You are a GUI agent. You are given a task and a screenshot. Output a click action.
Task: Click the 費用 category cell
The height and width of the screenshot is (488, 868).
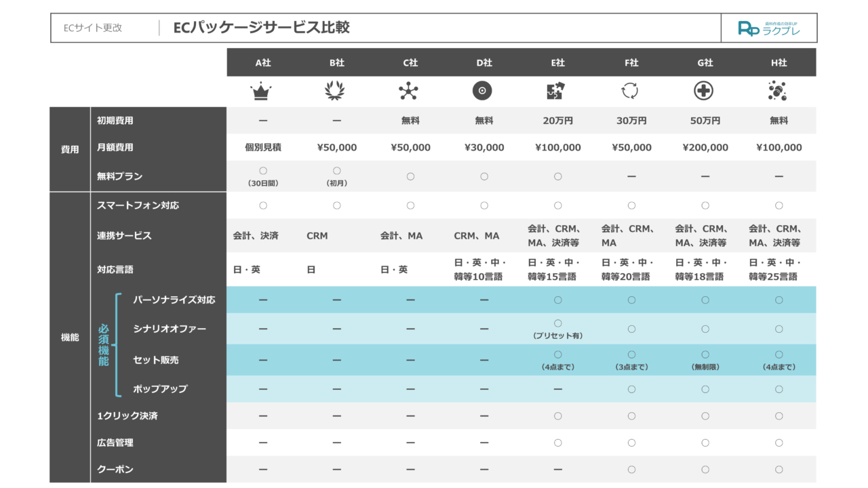point(70,149)
